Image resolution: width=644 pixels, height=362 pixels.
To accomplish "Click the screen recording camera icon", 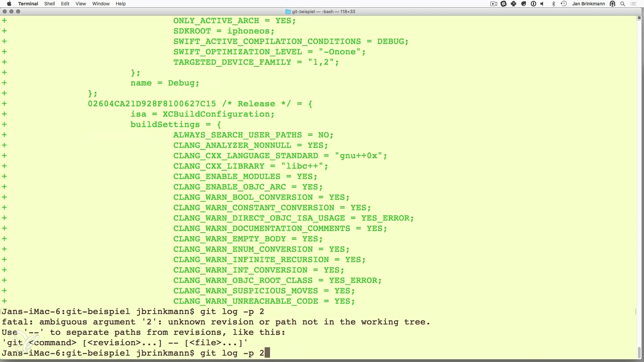I will [x=493, y=4].
